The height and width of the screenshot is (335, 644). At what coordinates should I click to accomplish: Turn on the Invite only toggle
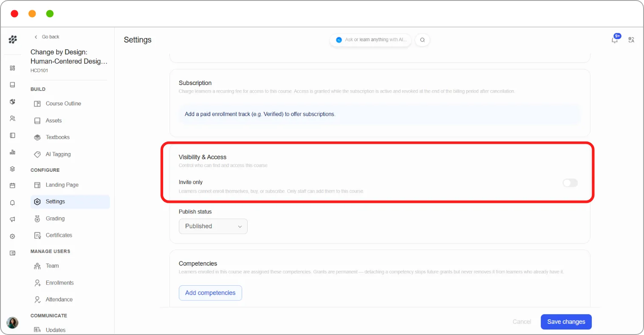[570, 183]
